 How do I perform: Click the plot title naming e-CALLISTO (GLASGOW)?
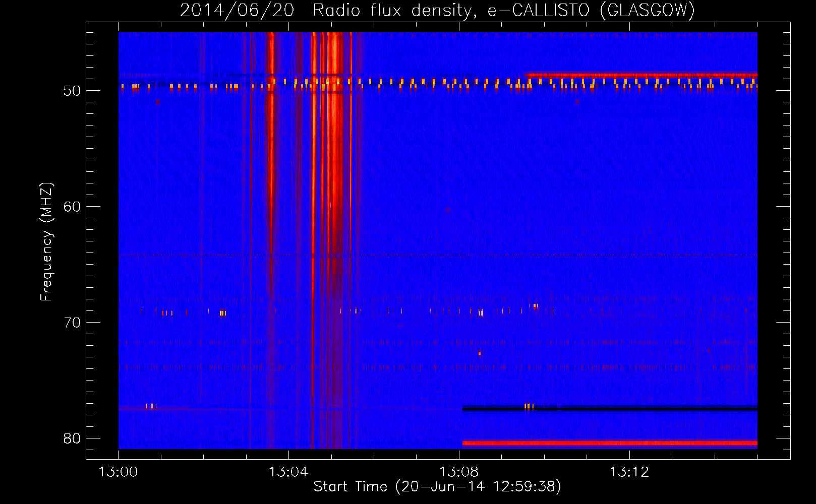[x=437, y=10]
